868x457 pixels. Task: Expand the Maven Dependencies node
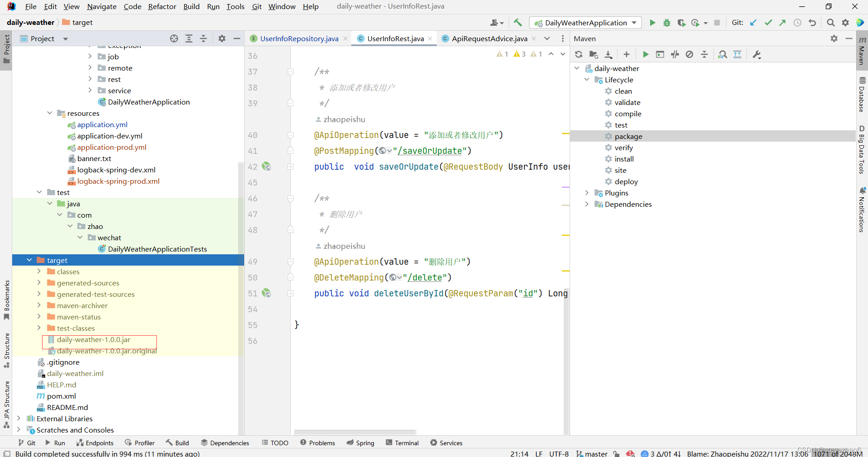587,204
